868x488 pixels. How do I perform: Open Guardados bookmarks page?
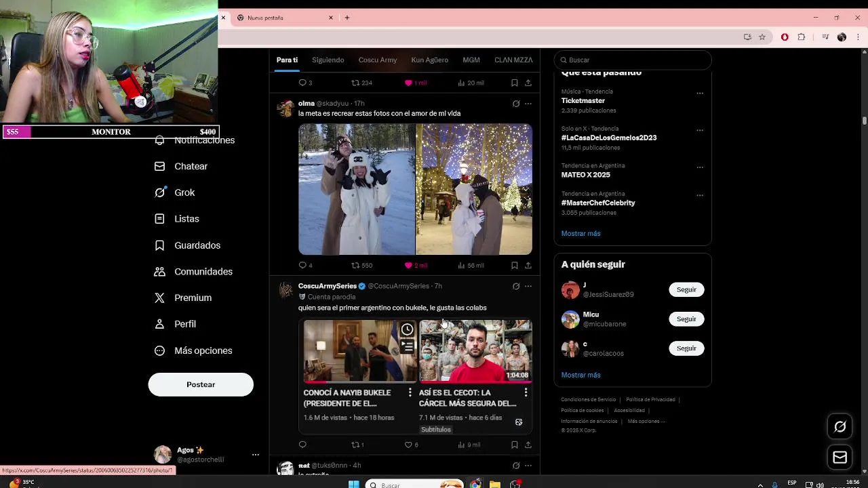pyautogui.click(x=186, y=245)
